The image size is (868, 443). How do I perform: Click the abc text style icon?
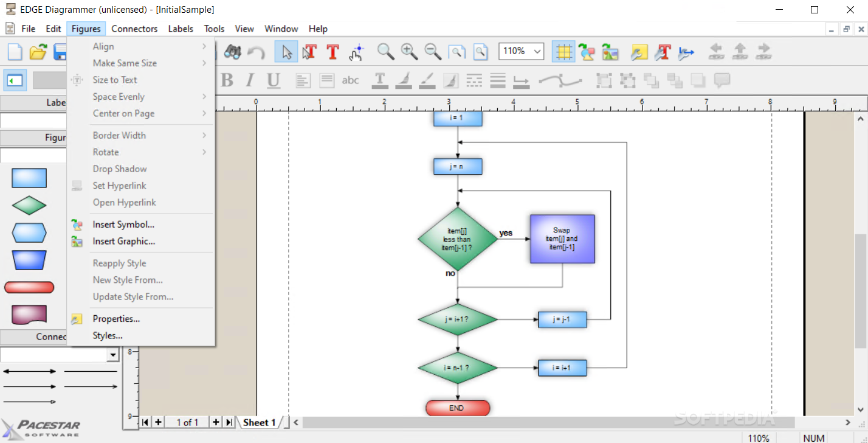[351, 80]
